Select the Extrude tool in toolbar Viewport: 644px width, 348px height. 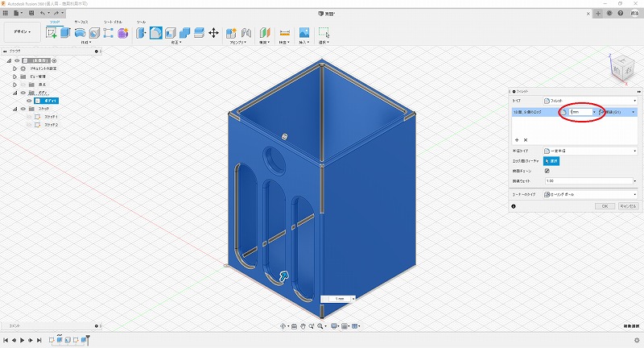coord(67,33)
